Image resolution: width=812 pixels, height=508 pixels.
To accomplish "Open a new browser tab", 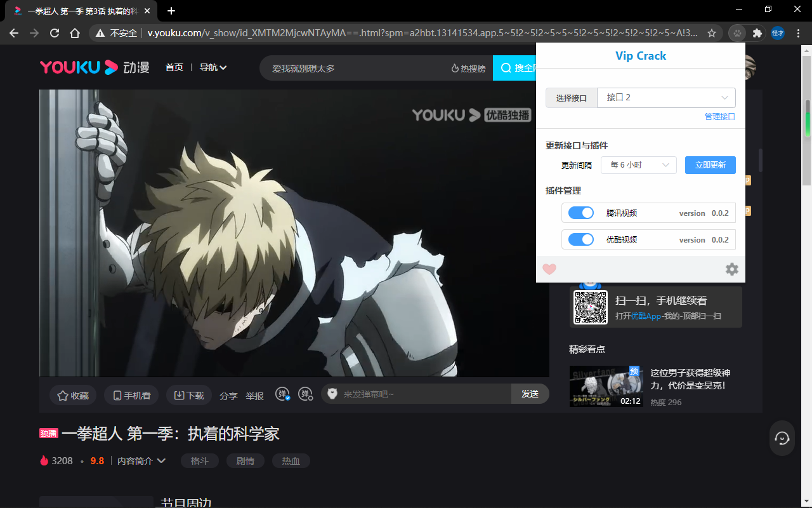I will click(171, 11).
